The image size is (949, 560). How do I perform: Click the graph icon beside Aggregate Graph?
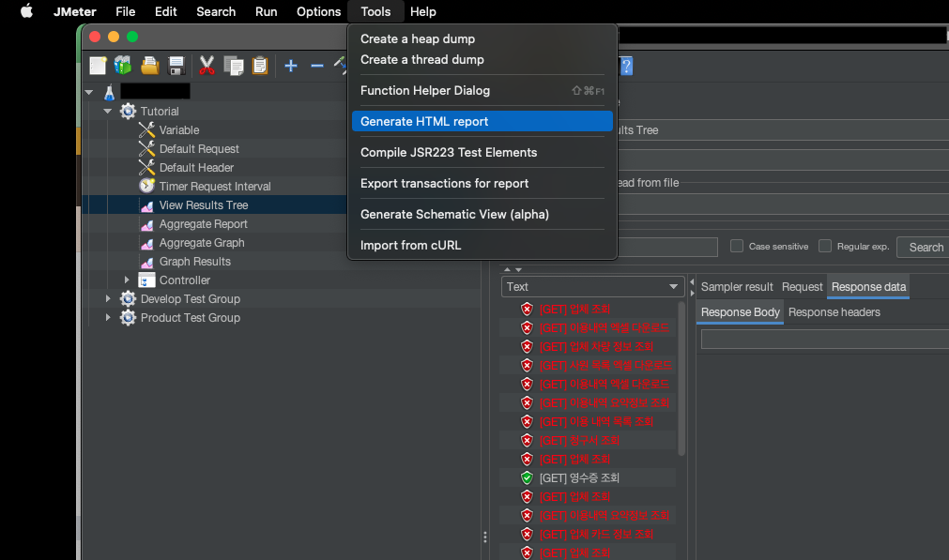coord(146,243)
